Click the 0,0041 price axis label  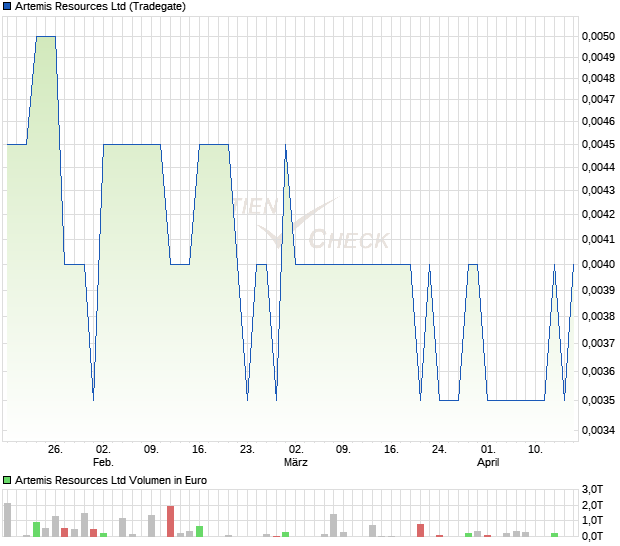point(598,239)
